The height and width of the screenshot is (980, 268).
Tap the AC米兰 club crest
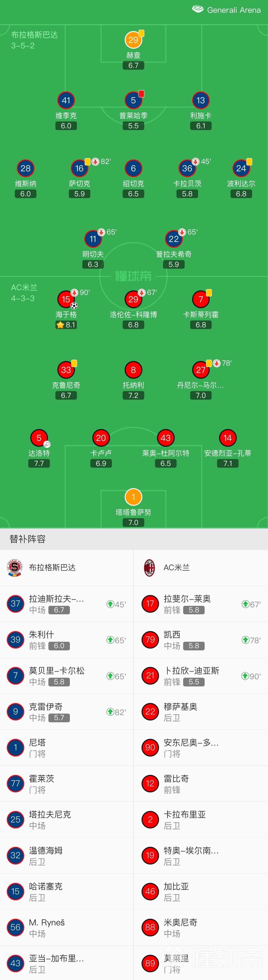149,568
